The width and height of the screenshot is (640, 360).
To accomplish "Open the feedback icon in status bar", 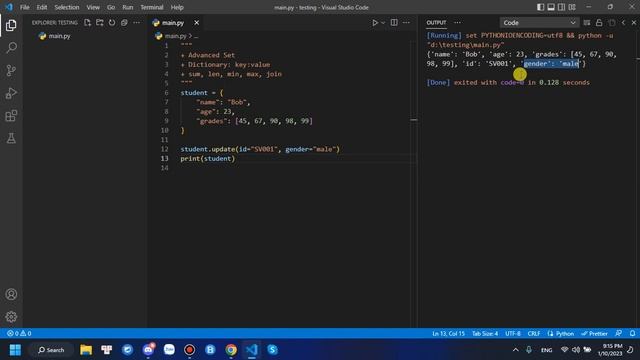I will pyautogui.click(x=619, y=333).
